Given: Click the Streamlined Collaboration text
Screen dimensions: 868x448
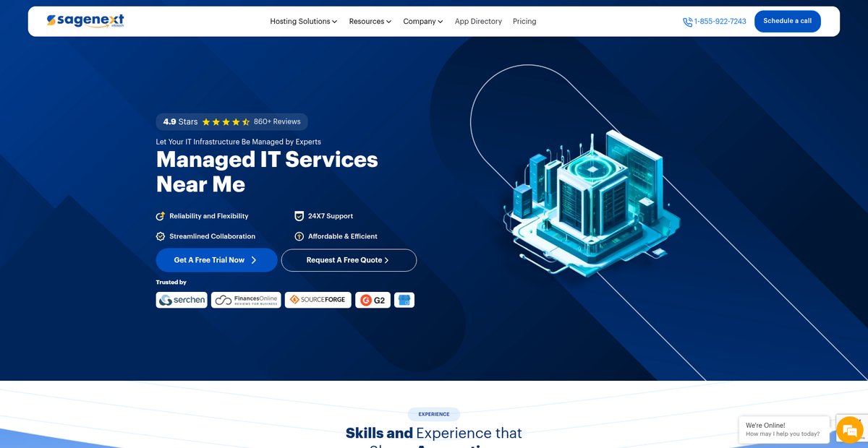Looking at the screenshot, I should 212,236.
